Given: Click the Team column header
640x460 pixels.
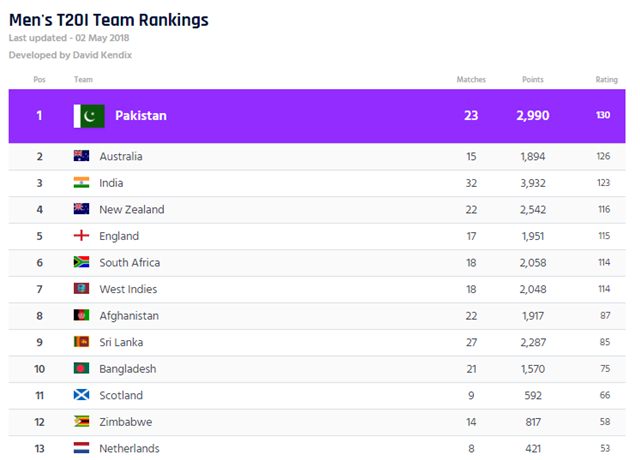Looking at the screenshot, I should tap(83, 80).
